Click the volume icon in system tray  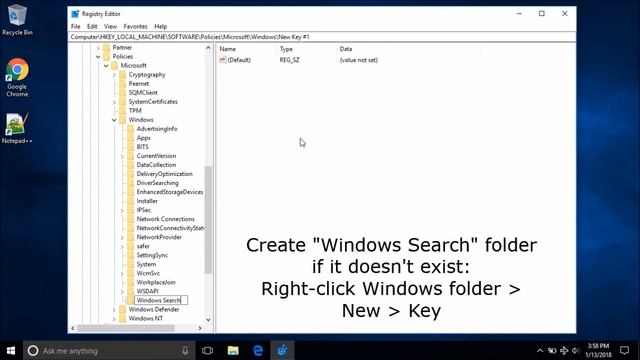coord(576,351)
